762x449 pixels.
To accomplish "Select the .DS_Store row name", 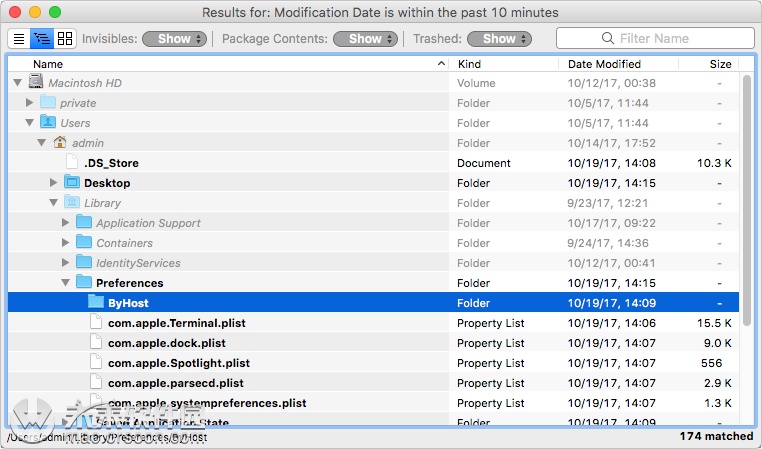I will 111,163.
